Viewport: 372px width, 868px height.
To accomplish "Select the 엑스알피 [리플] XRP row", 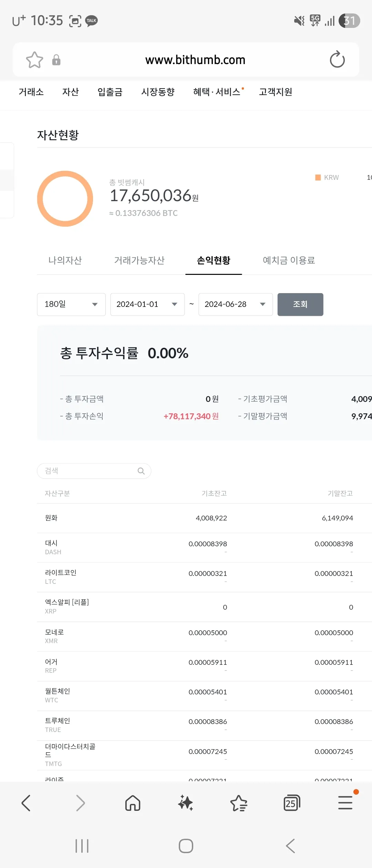I will click(x=205, y=607).
